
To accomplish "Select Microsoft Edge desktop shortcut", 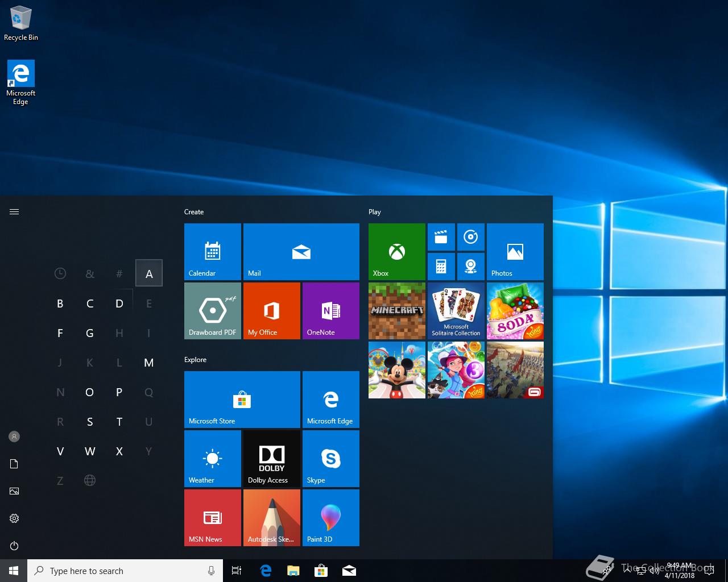I will pos(21,82).
